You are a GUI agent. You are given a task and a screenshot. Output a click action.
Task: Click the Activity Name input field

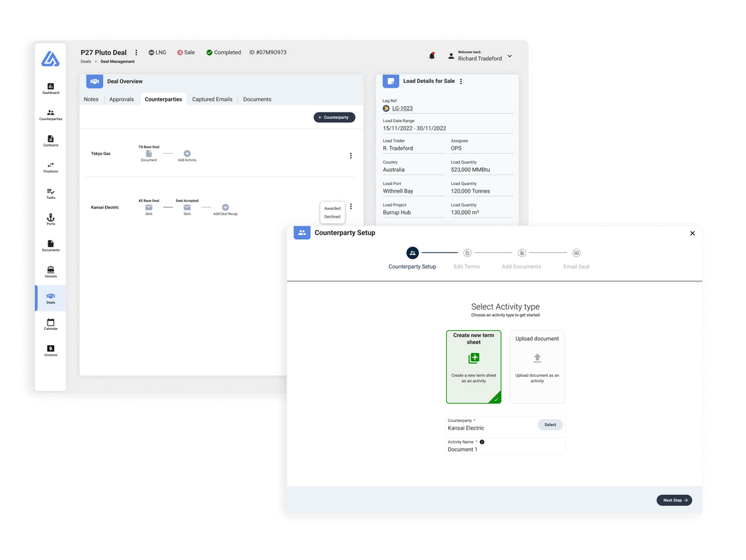point(506,450)
